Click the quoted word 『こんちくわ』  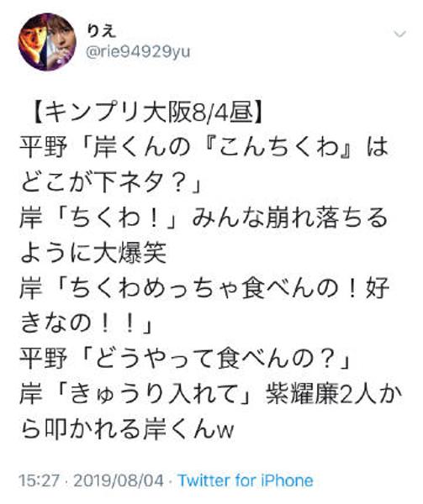[277, 148]
